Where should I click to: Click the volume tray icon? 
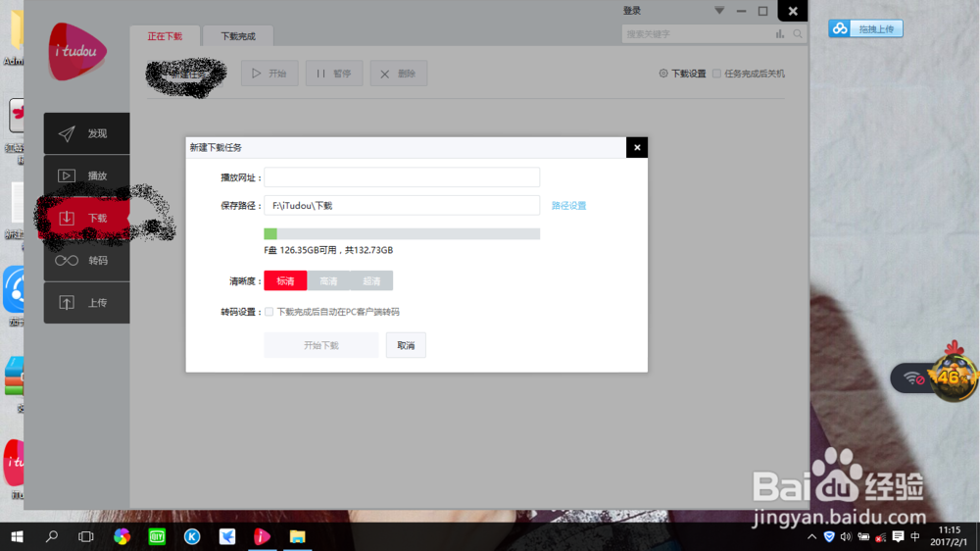coord(846,536)
